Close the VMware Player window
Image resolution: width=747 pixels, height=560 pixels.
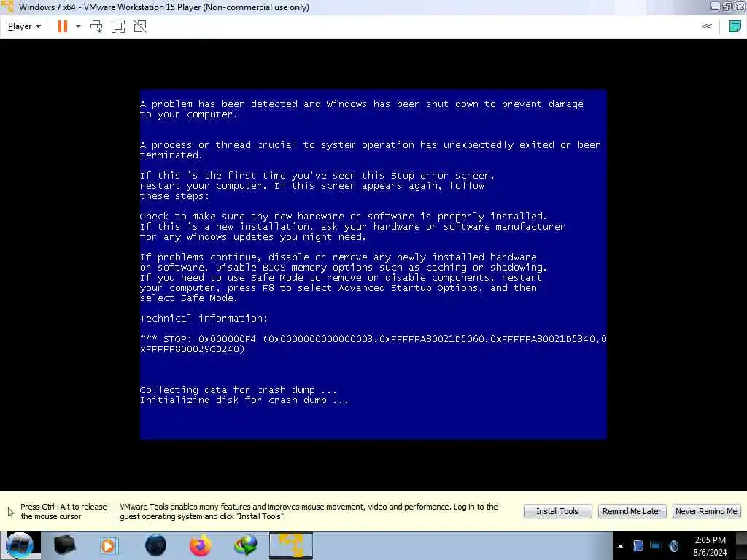click(740, 7)
